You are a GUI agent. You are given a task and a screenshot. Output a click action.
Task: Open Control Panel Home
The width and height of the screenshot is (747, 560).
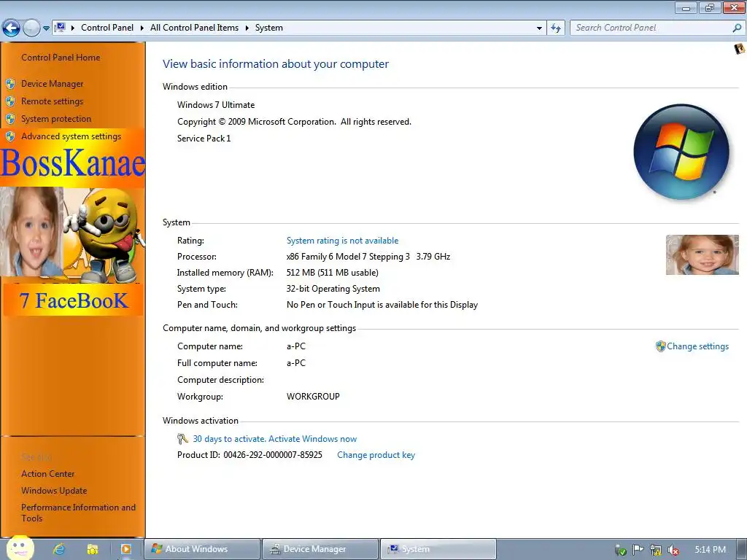pos(61,57)
